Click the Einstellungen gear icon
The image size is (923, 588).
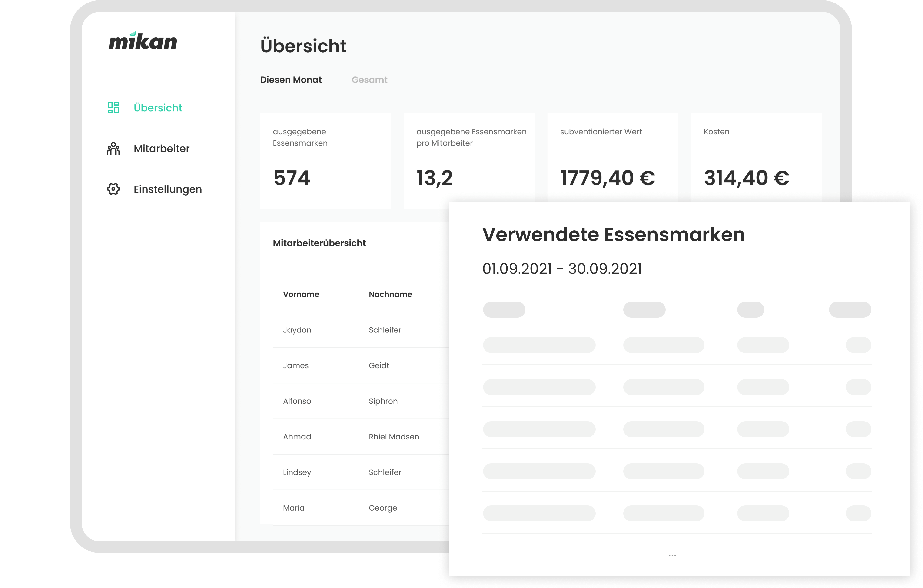click(x=113, y=189)
